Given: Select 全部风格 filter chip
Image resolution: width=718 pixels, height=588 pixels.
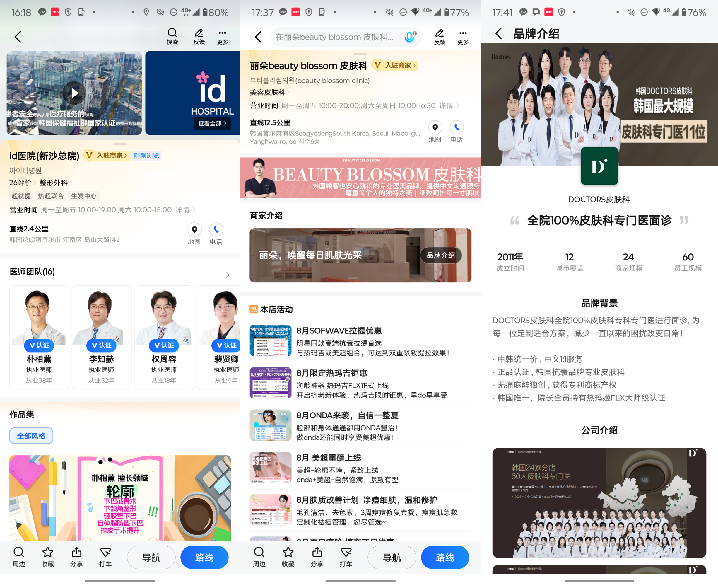Looking at the screenshot, I should 31,436.
